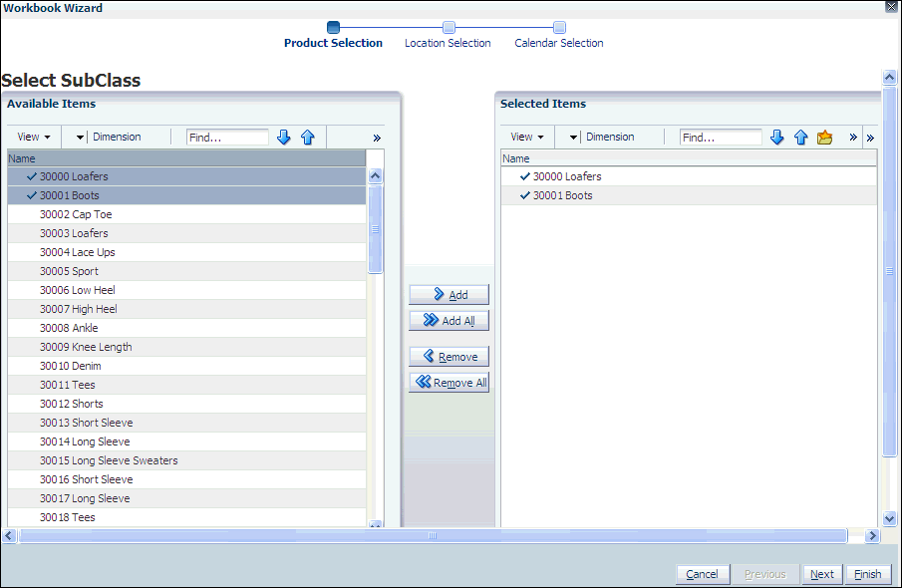
Task: Click the Find field in Selected Items
Action: tap(721, 138)
